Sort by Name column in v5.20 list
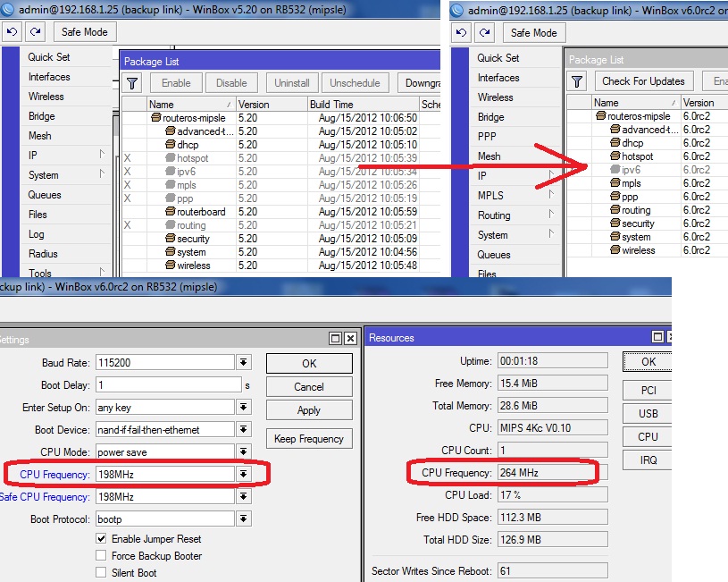This screenshot has height=582, width=728. [191, 105]
